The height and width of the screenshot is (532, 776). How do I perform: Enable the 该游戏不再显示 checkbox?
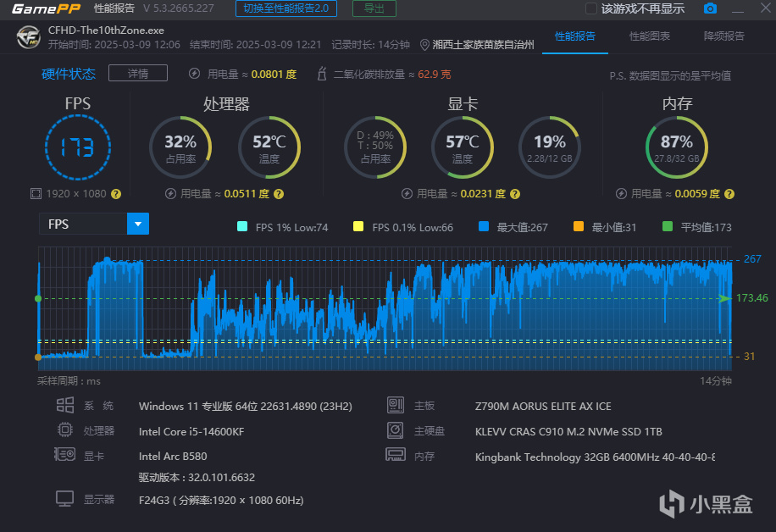pos(591,8)
